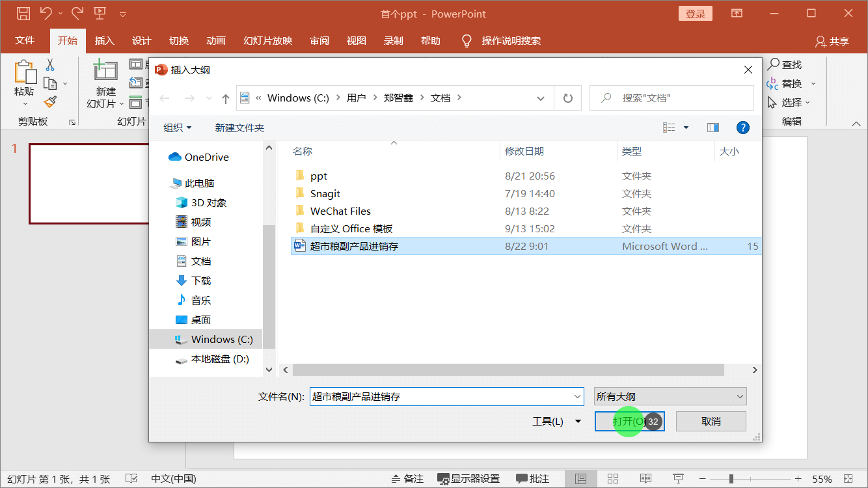
Task: Click the Cut scissors icon
Action: tap(50, 65)
